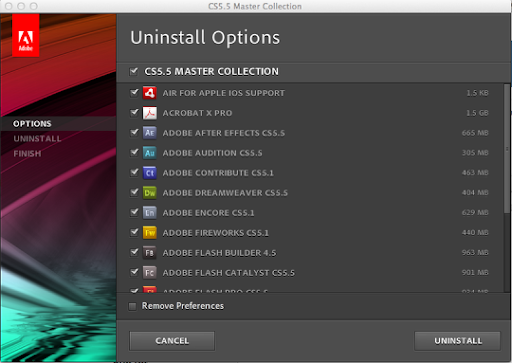Deselect the Adobe Dreamweaver CS5.5 checkbox
This screenshot has height=363, width=512.
point(134,192)
